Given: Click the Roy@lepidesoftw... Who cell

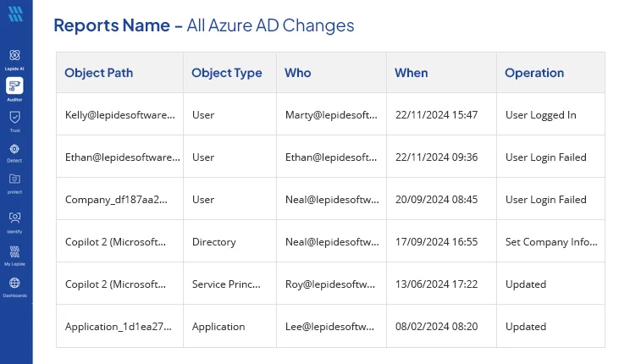Looking at the screenshot, I should tap(330, 284).
